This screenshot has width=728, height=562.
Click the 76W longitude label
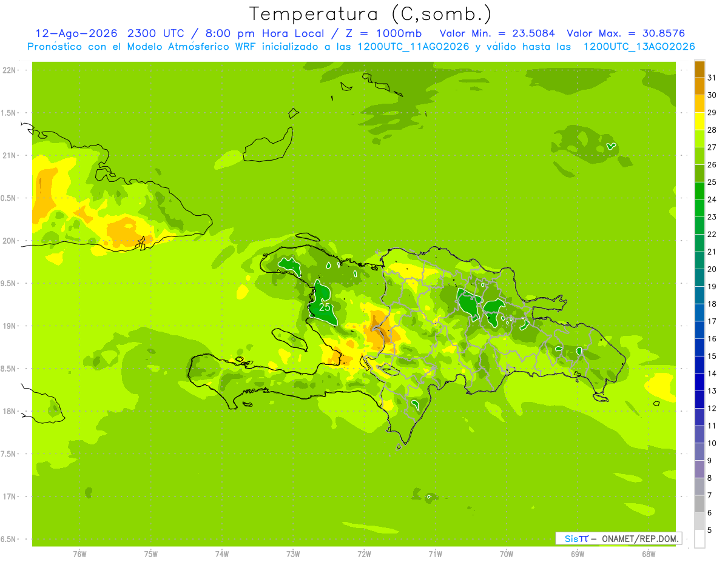[x=79, y=554]
